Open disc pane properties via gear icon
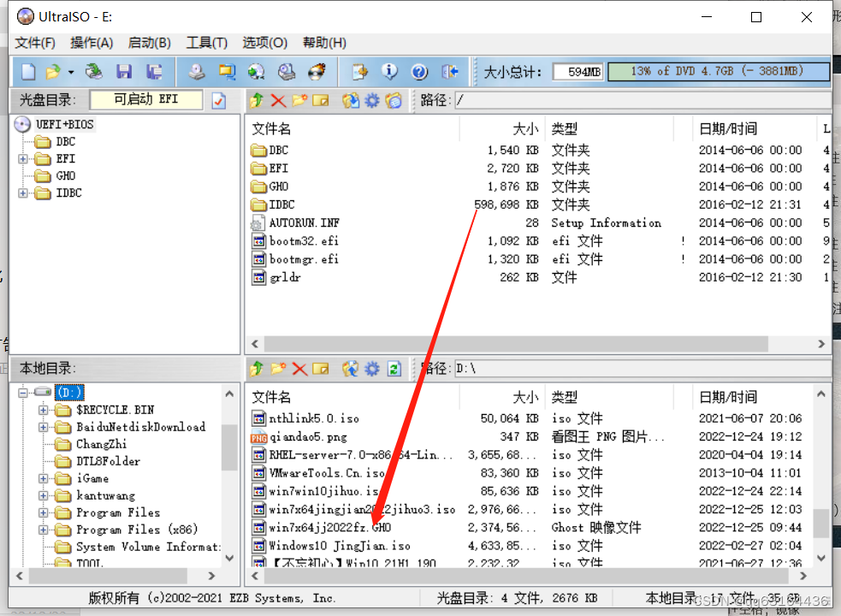 pyautogui.click(x=372, y=100)
